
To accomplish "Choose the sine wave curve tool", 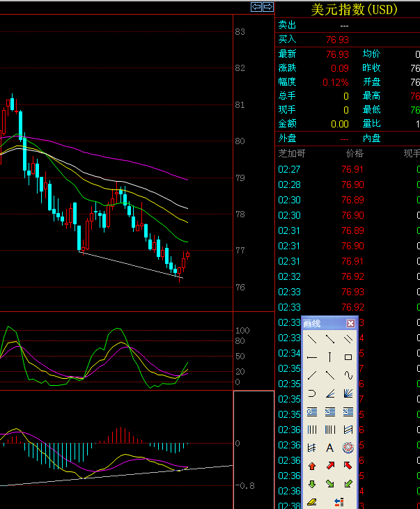I will [348, 375].
